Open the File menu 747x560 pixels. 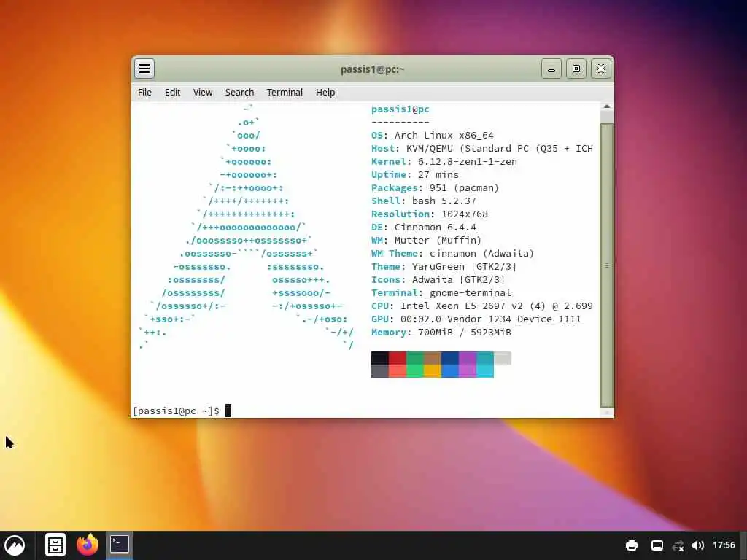click(144, 93)
